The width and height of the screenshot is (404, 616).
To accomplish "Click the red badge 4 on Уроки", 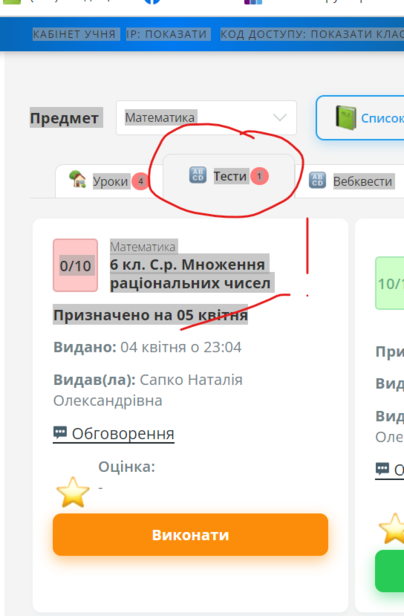I will coord(140,181).
